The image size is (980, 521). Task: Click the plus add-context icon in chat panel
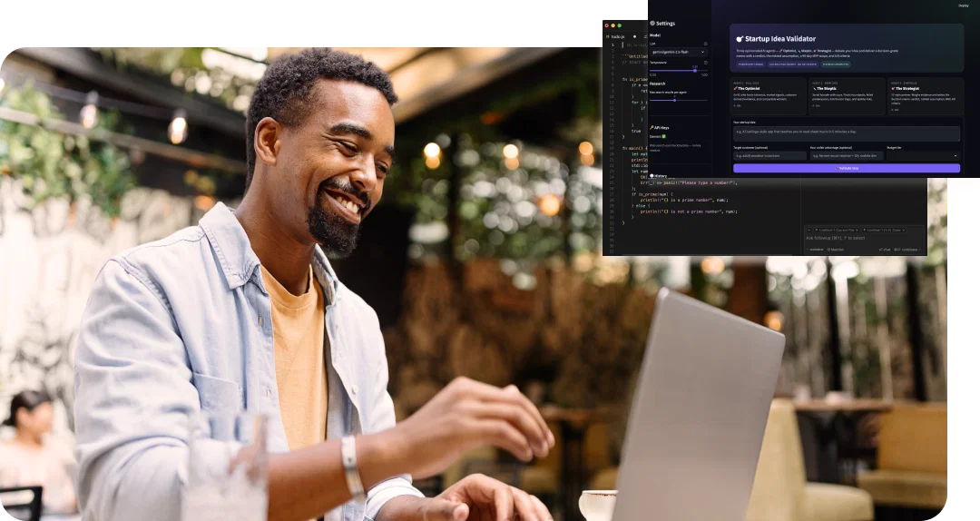point(808,231)
